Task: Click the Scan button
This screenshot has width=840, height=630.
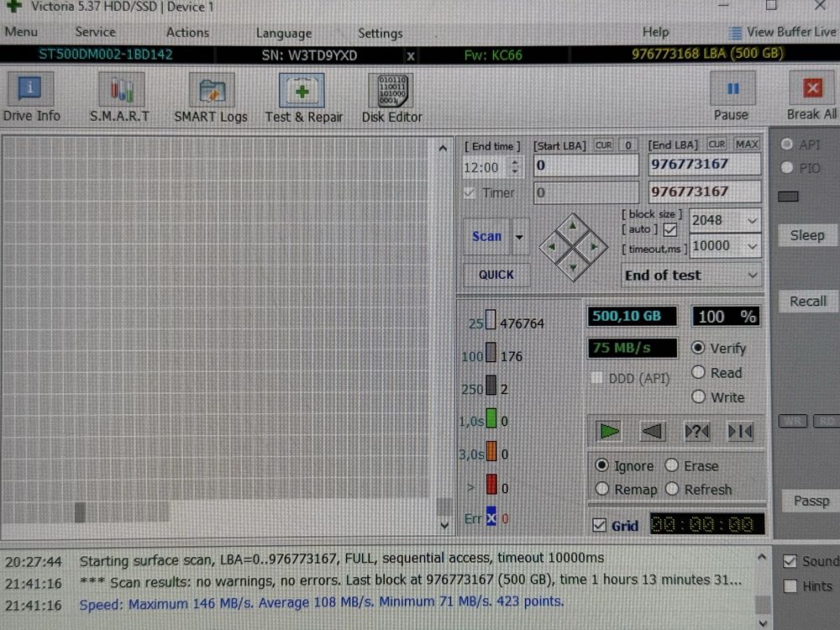Action: [486, 236]
